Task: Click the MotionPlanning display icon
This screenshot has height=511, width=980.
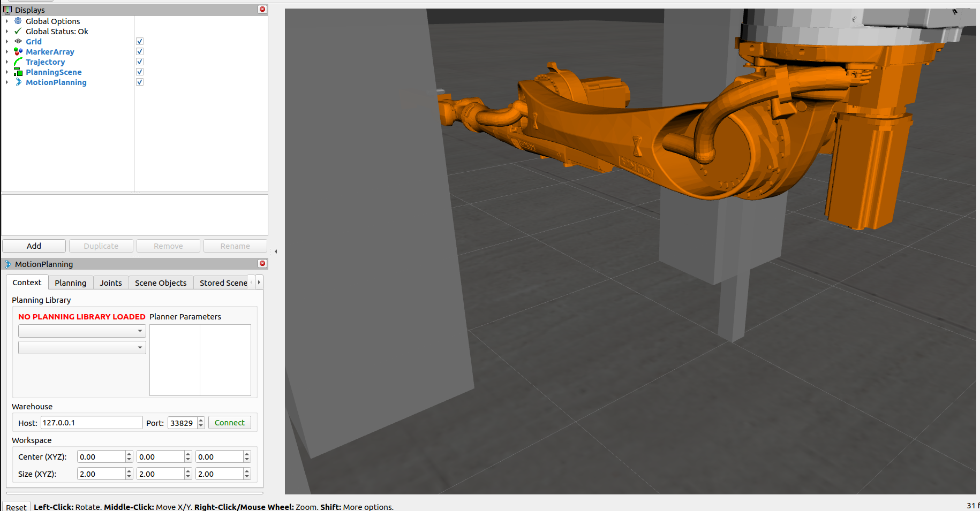Action: (x=18, y=82)
